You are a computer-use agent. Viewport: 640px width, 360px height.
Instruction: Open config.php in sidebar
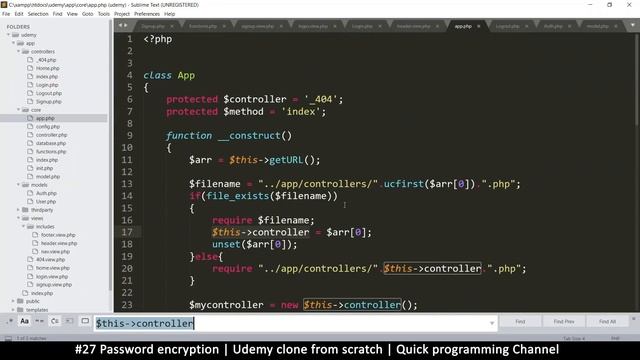(x=48, y=127)
